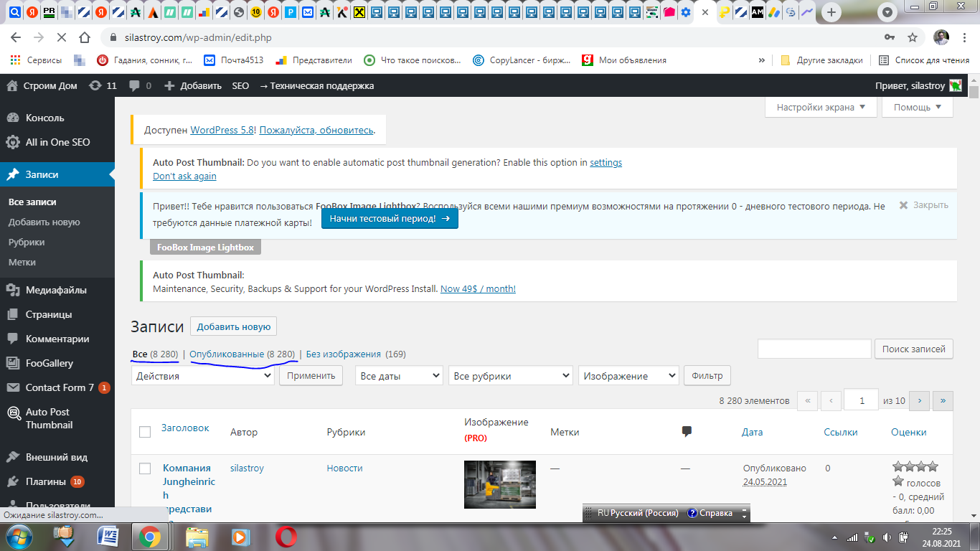The height and width of the screenshot is (551, 980).
Task: Check the box for the Jungheinrich post
Action: pos(145,468)
